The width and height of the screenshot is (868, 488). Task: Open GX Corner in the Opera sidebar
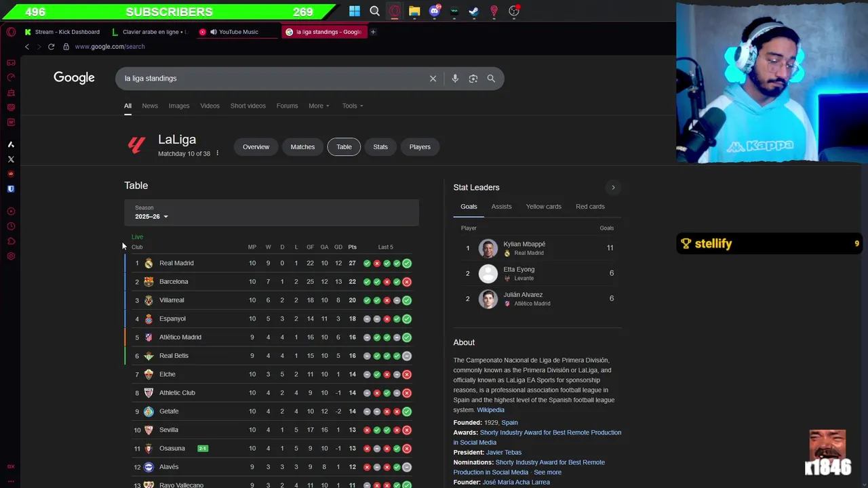[x=11, y=62]
